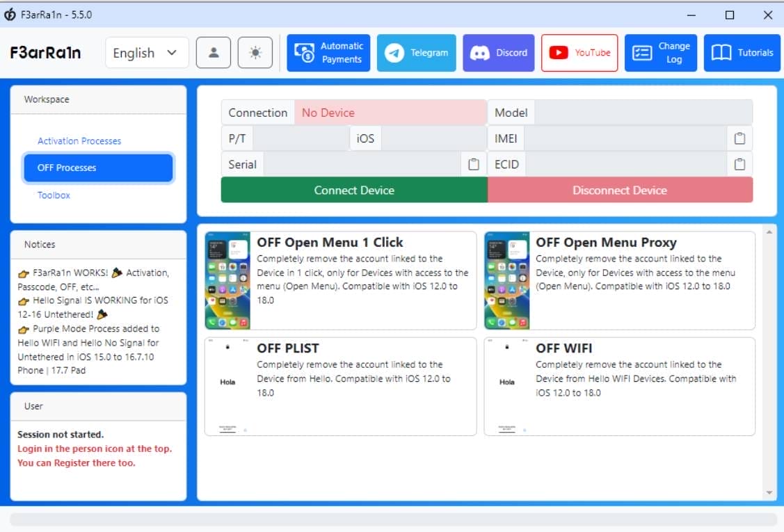
Task: Copy the Serial number
Action: coord(474,163)
